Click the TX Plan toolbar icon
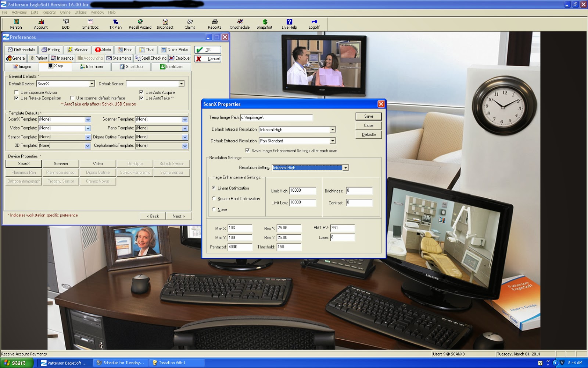The image size is (588, 368). point(115,24)
